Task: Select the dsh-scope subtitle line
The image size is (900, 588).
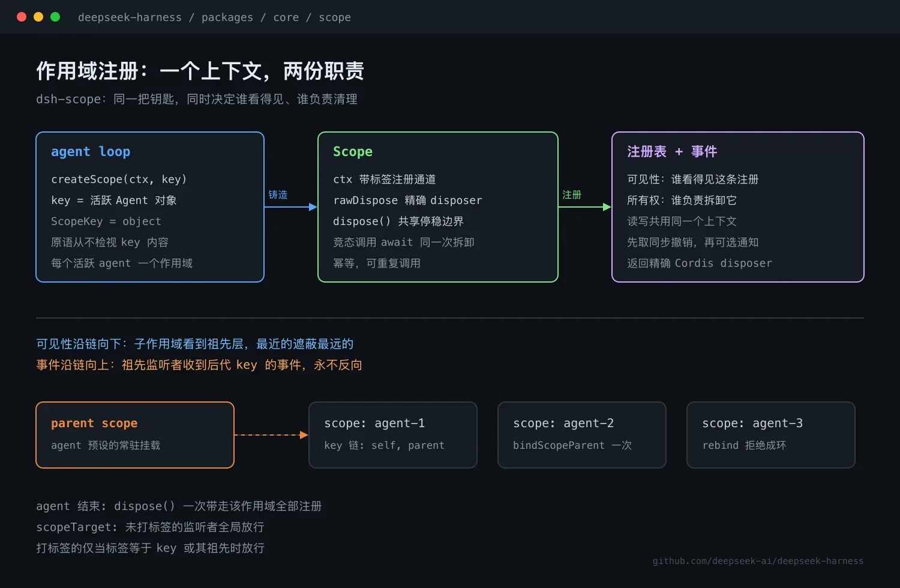Action: coord(197,99)
